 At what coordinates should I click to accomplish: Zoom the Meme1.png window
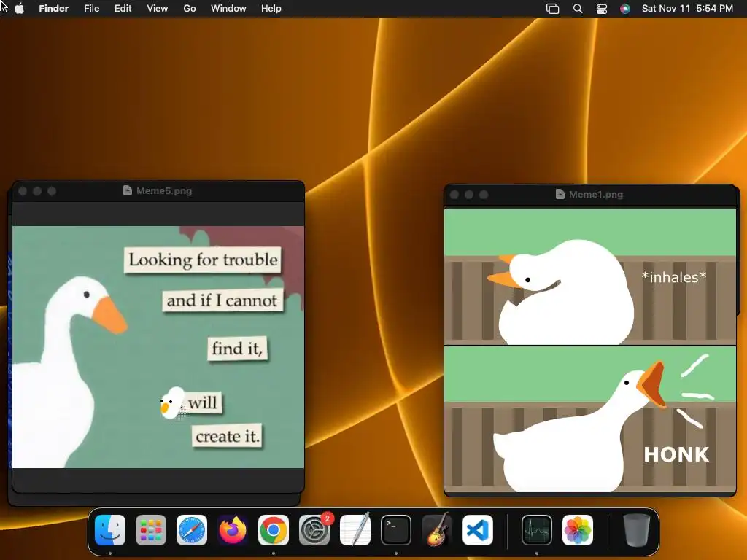[x=484, y=195]
